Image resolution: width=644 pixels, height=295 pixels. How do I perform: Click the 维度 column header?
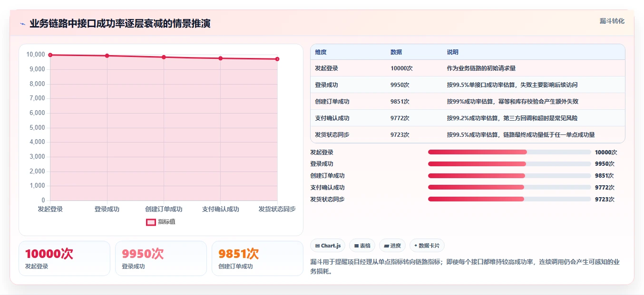pyautogui.click(x=321, y=52)
